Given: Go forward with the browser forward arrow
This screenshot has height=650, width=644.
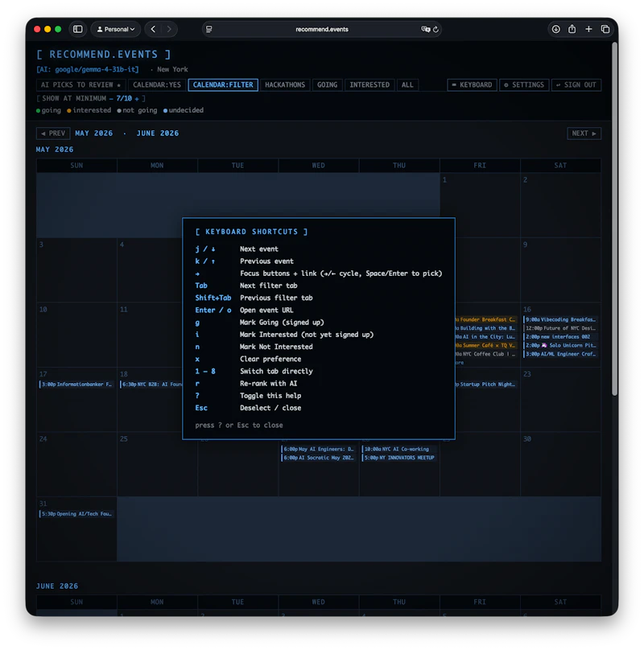Looking at the screenshot, I should (x=169, y=29).
